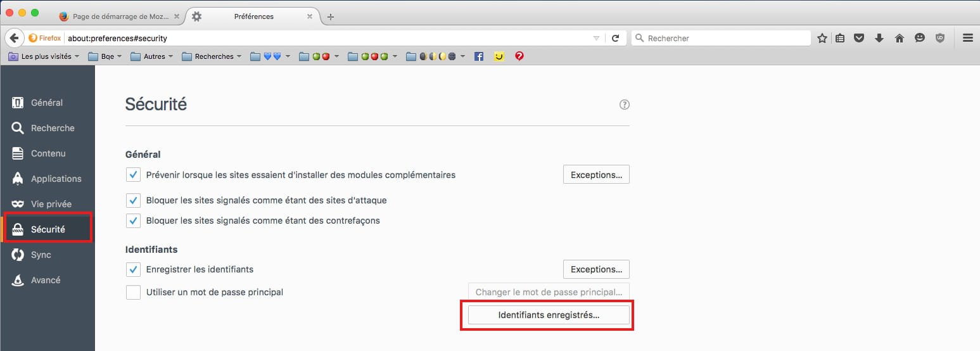Click the search magnifier icon in search box
Image resolution: width=980 pixels, height=351 pixels.
[x=640, y=38]
